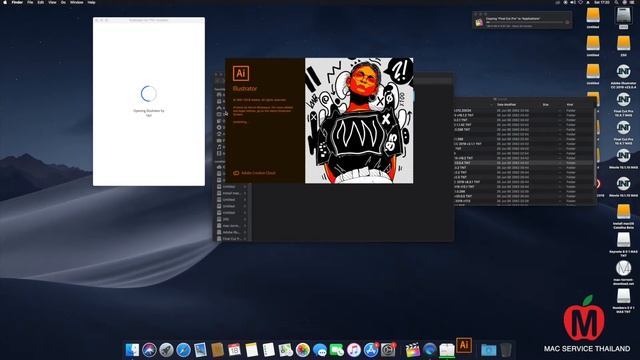Open the blue Downloads folder in Dock
The height and width of the screenshot is (360, 640).
pyautogui.click(x=489, y=350)
